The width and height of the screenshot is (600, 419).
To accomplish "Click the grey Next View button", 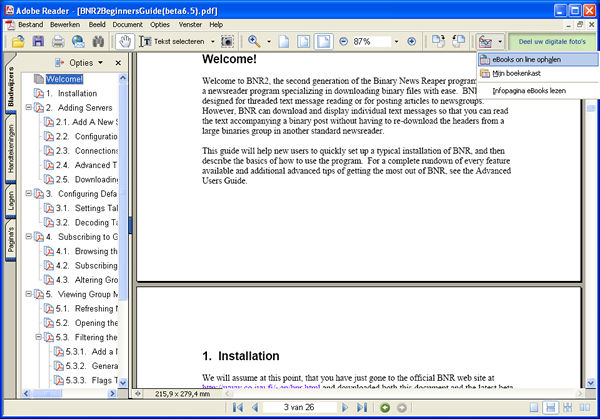I will [x=402, y=408].
